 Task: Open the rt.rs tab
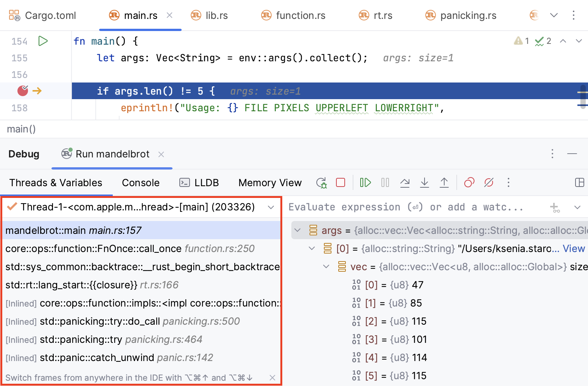coord(375,16)
